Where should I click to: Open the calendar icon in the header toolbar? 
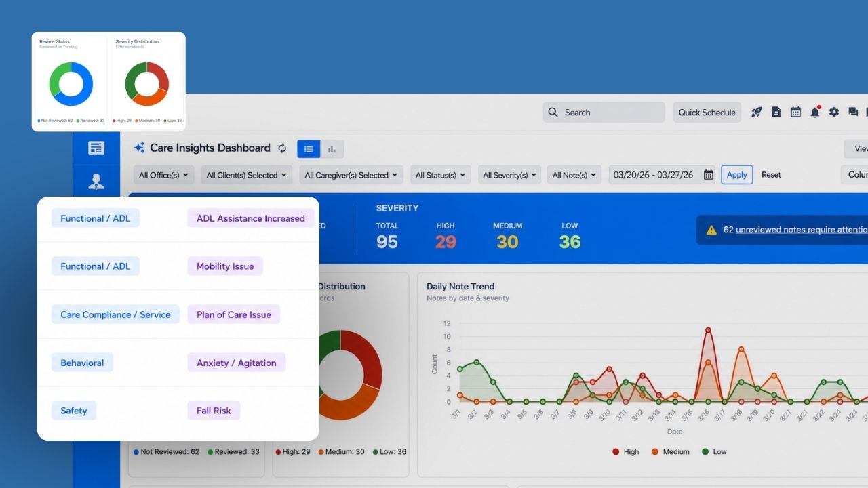[795, 113]
